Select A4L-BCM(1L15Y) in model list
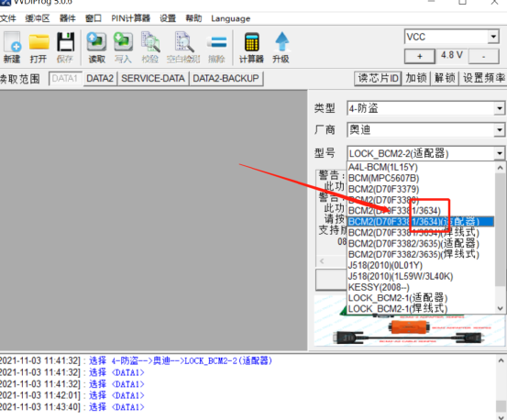The height and width of the screenshot is (420, 507). tap(421, 167)
